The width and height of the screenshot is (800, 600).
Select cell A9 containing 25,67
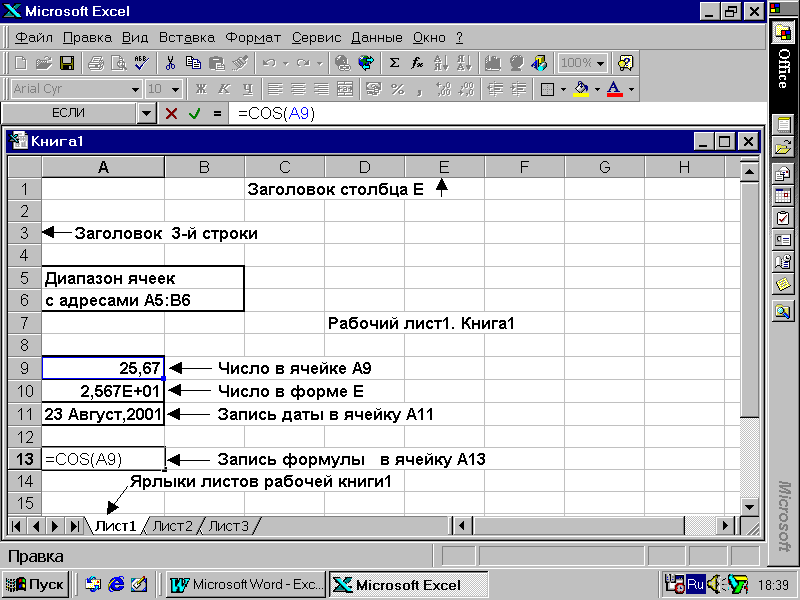click(103, 368)
